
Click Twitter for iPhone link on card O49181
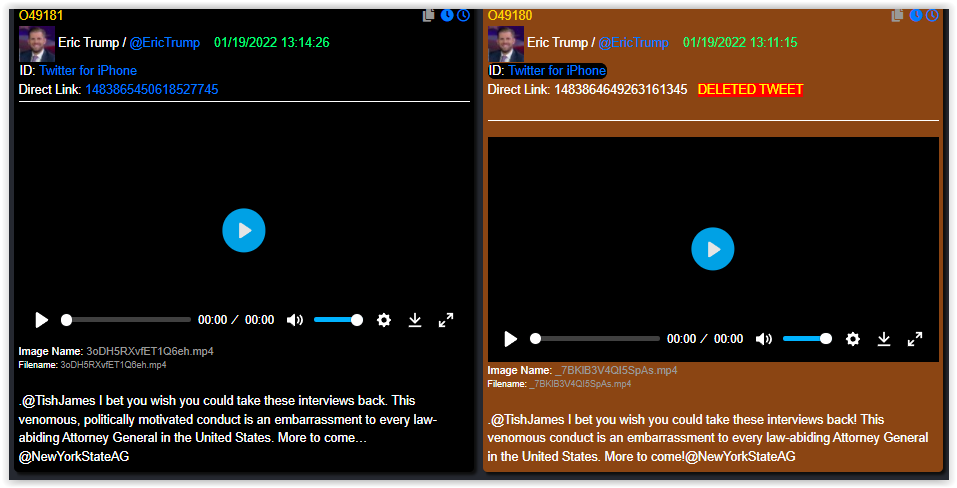click(x=88, y=70)
